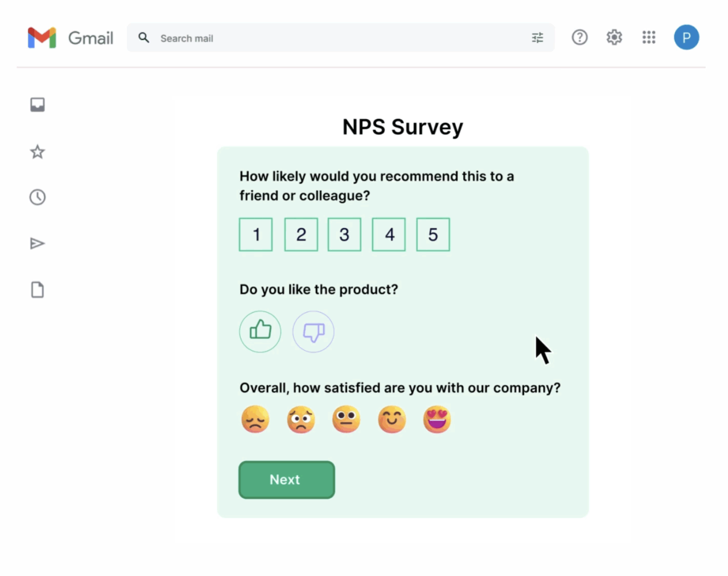Viewport: 728px width, 576px height.
Task: Open the Settings gear icon
Action: coord(614,37)
